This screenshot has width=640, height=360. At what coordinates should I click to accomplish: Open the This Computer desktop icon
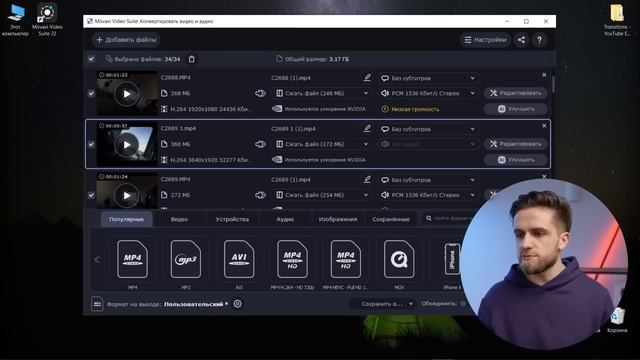pyautogui.click(x=16, y=19)
